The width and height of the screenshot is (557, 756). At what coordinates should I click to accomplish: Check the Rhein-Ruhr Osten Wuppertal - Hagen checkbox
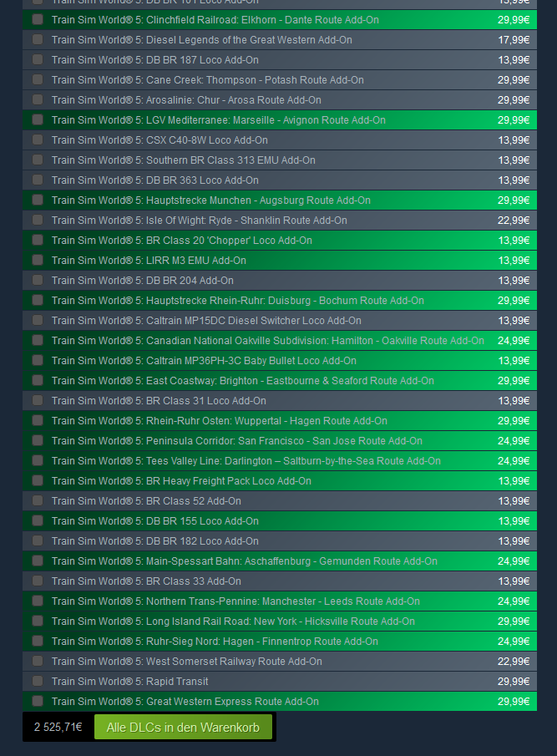tap(38, 420)
